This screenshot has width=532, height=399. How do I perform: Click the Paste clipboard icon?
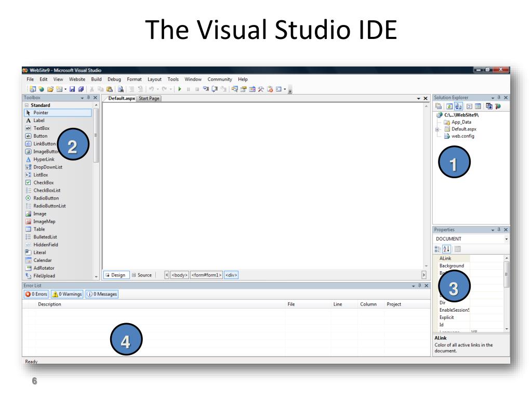click(x=109, y=89)
